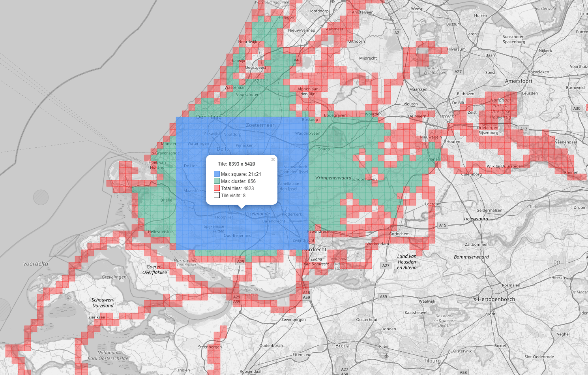The image size is (588, 375).
Task: Click the Zevenbergen town label
Action: pyautogui.click(x=294, y=320)
